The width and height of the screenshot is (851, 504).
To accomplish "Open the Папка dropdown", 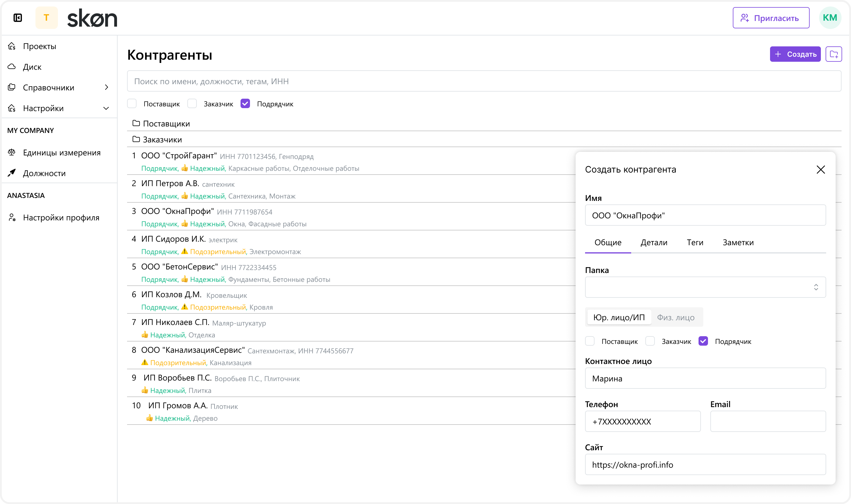I will coord(705,287).
